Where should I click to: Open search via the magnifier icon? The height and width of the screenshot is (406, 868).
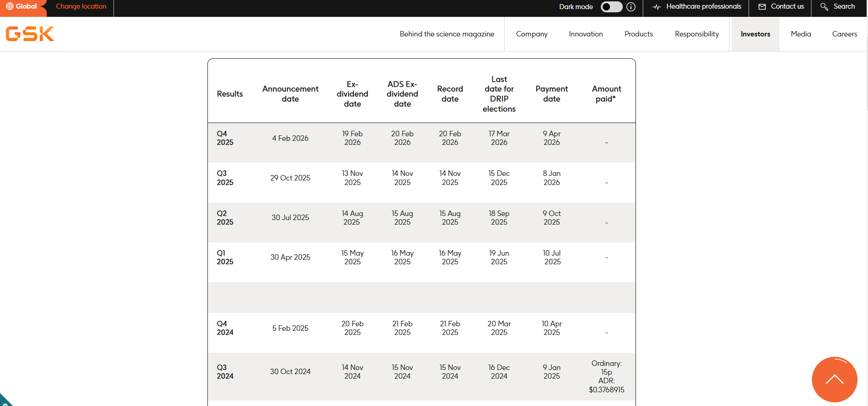(824, 7)
